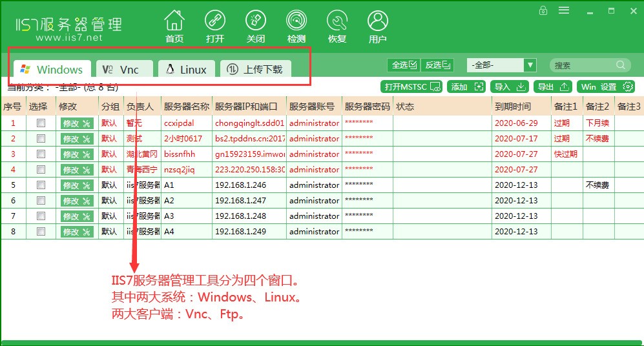Tick the checkbox for row 1

(x=41, y=123)
